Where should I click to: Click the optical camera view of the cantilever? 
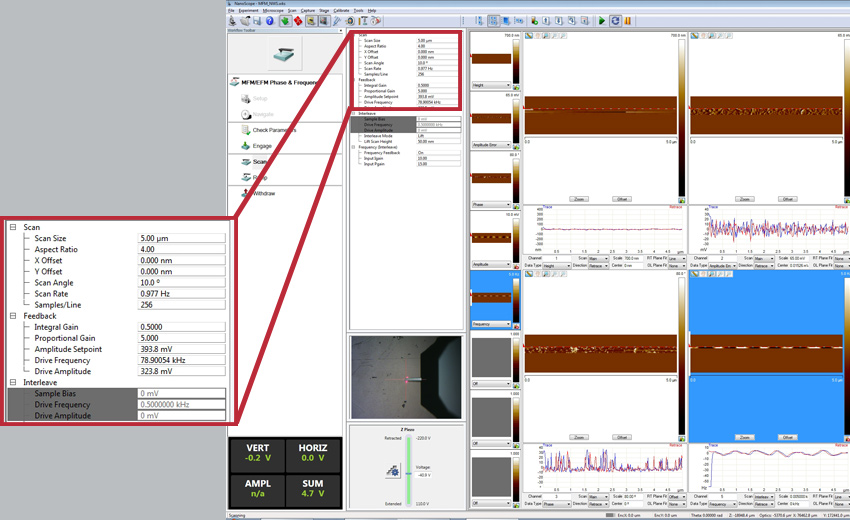(x=406, y=377)
